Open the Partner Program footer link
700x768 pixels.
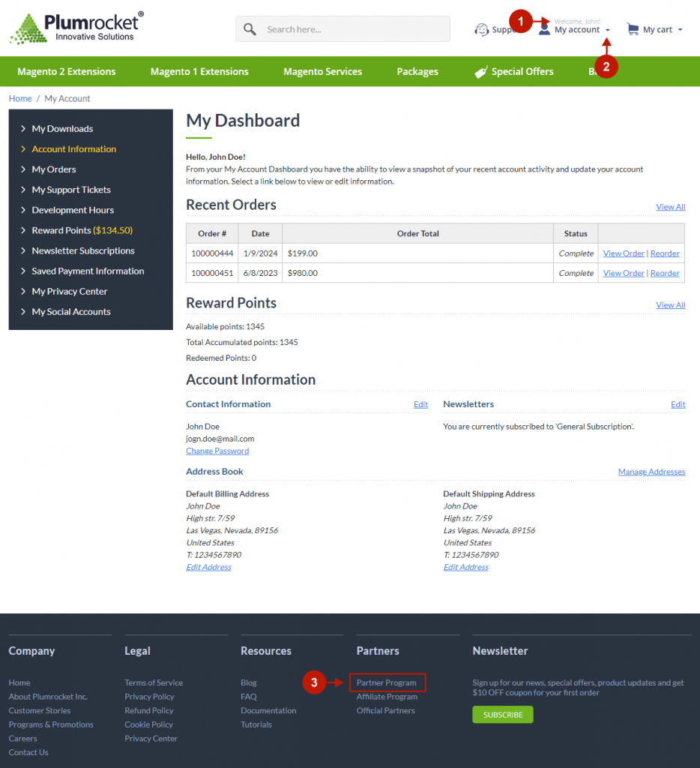point(387,682)
